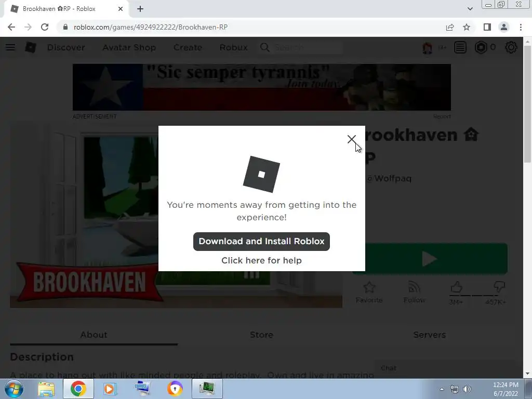Open the Chrome profile icon
532x399 pixels.
click(x=504, y=27)
